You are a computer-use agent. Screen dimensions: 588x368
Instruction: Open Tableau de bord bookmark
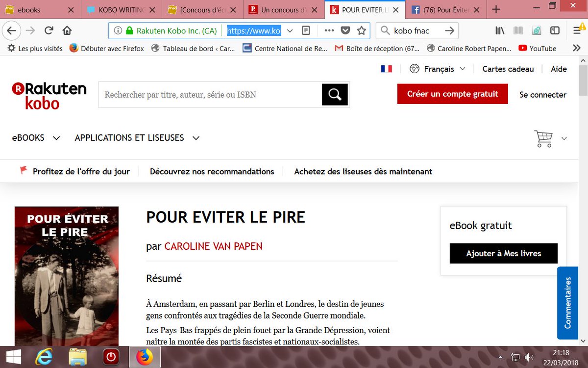coord(193,48)
